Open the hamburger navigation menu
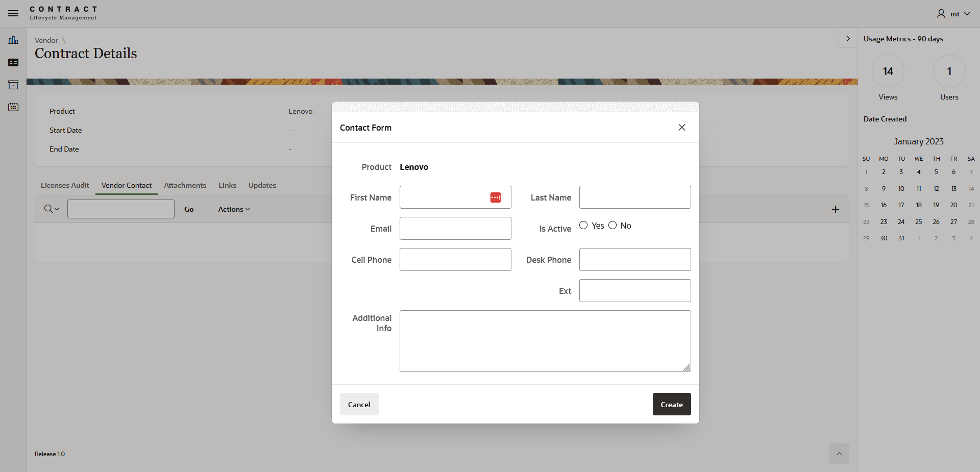Image resolution: width=980 pixels, height=472 pixels. pos(13,13)
